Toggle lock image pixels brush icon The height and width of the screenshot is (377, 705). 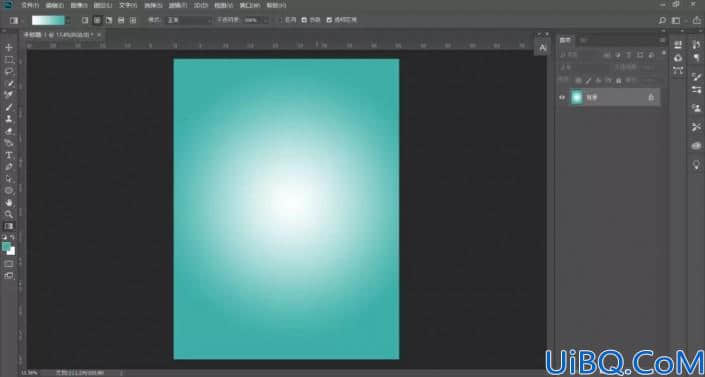[x=588, y=81]
